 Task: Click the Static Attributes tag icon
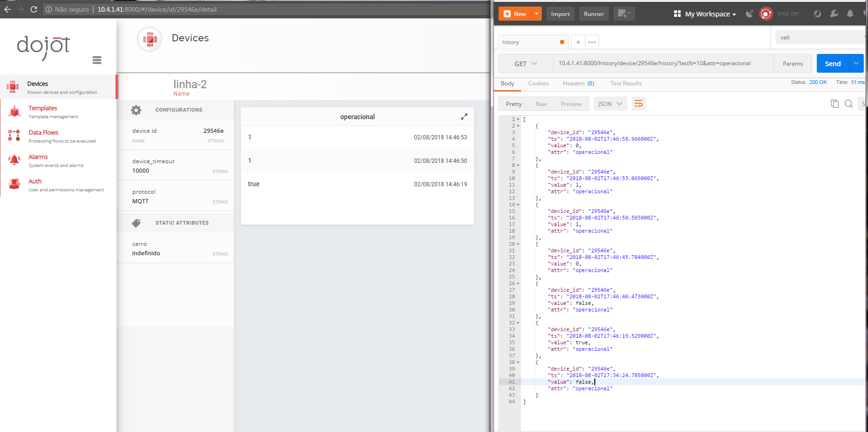(x=136, y=223)
